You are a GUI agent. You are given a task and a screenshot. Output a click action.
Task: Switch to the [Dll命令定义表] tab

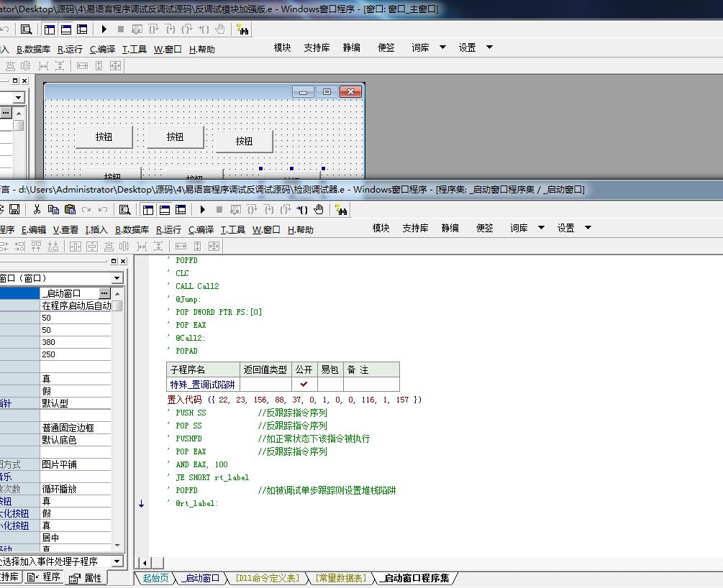coord(268,578)
